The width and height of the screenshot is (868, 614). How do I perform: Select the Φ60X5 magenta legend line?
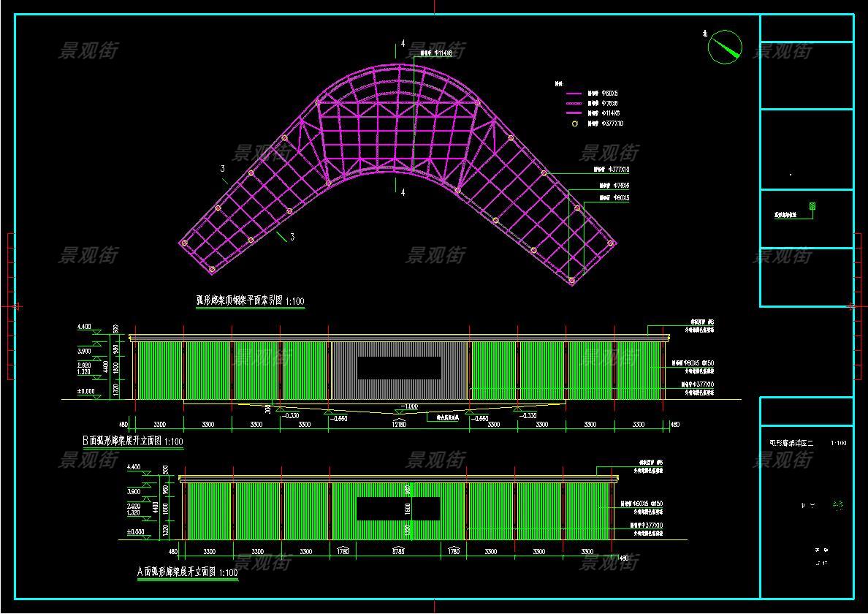(x=574, y=94)
